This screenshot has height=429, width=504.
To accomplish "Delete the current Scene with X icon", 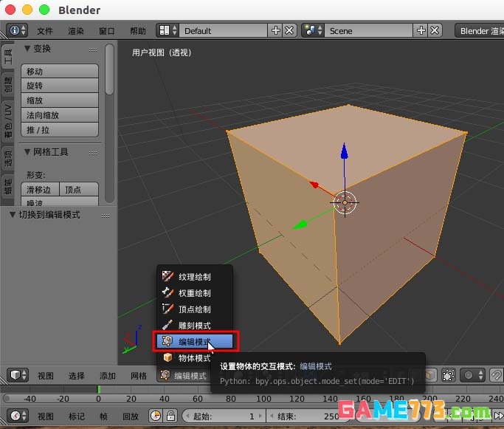I will click(x=435, y=30).
